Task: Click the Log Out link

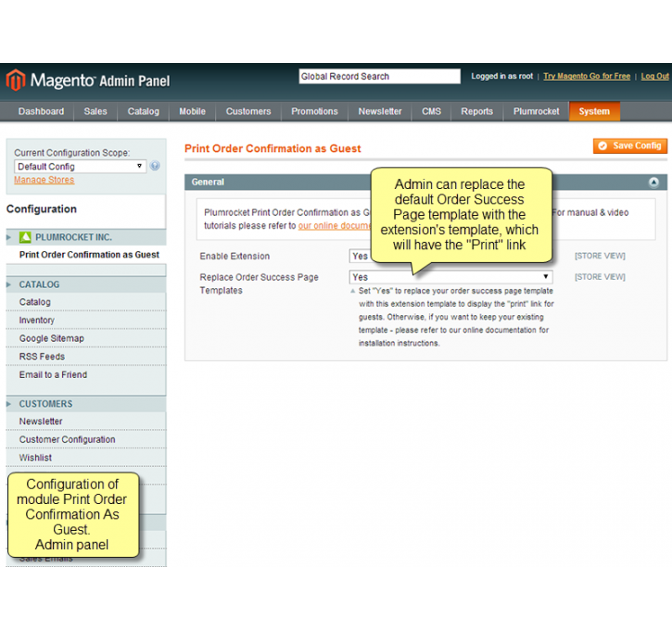Action: (654, 76)
